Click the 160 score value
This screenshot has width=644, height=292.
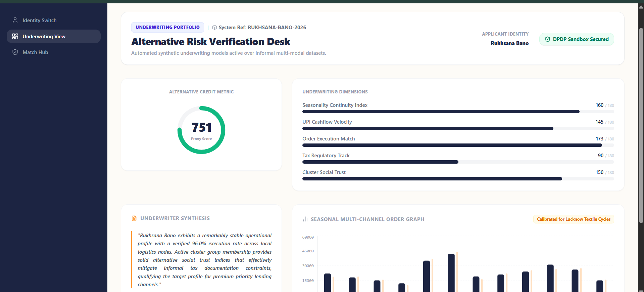[x=599, y=105]
